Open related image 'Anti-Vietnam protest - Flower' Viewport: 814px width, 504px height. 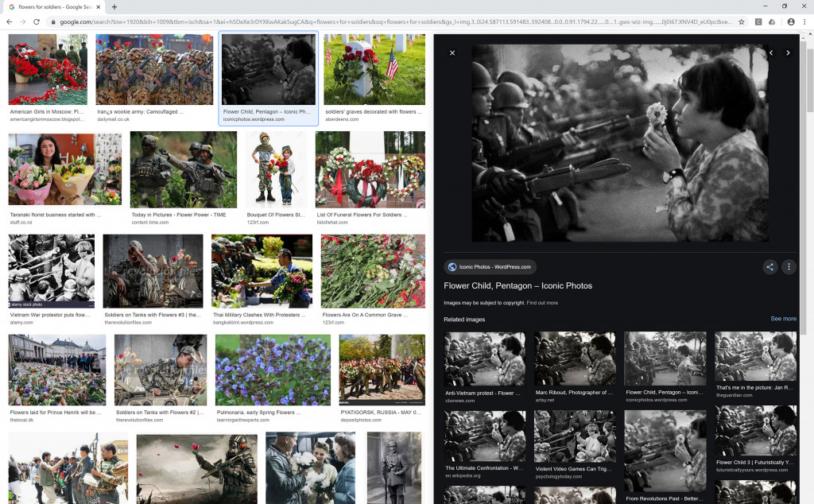pyautogui.click(x=484, y=359)
